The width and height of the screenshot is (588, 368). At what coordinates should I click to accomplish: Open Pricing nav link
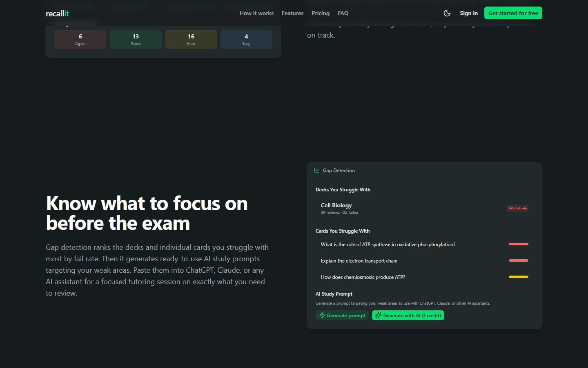coord(321,13)
